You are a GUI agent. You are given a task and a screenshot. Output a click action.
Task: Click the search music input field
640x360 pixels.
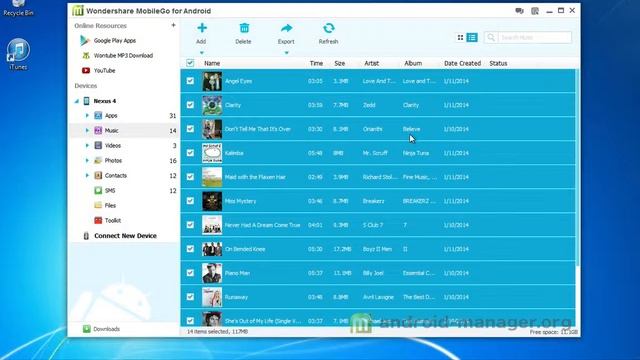click(x=534, y=38)
